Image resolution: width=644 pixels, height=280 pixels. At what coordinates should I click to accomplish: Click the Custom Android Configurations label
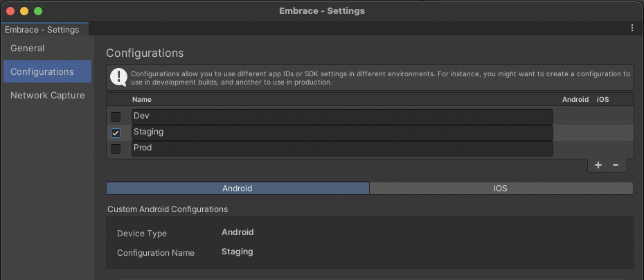pyautogui.click(x=168, y=209)
